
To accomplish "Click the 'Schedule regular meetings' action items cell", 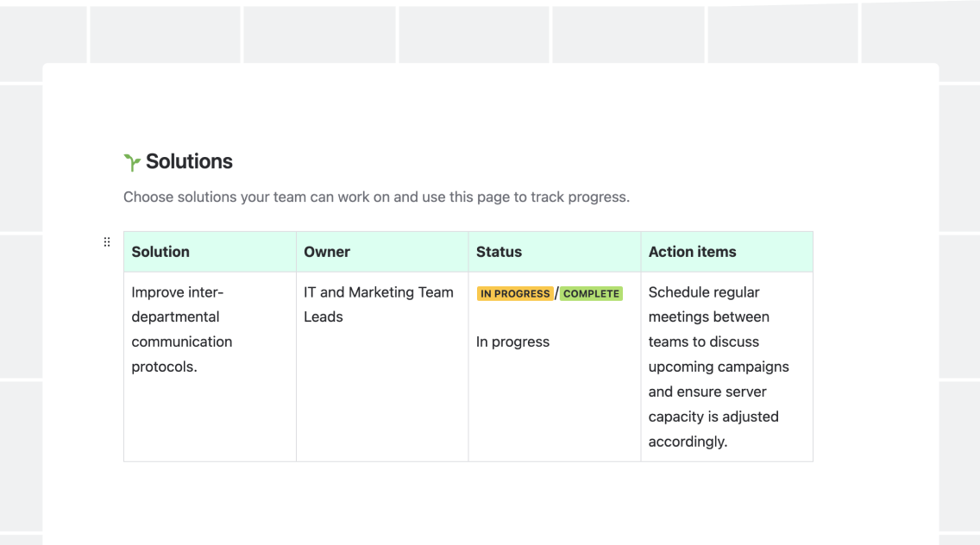I will pyautogui.click(x=727, y=366).
